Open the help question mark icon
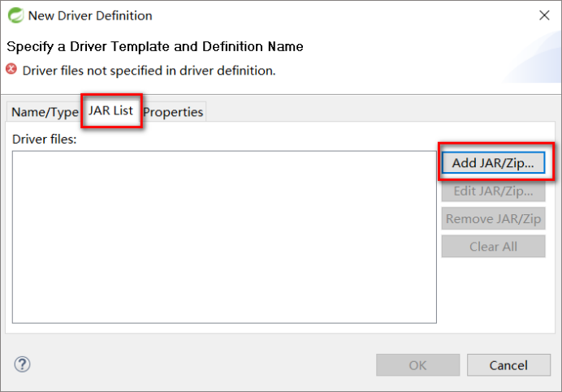 click(x=22, y=364)
